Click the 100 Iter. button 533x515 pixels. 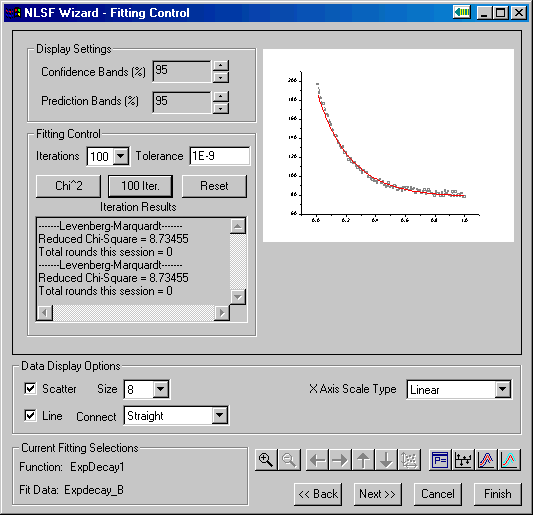tap(140, 186)
